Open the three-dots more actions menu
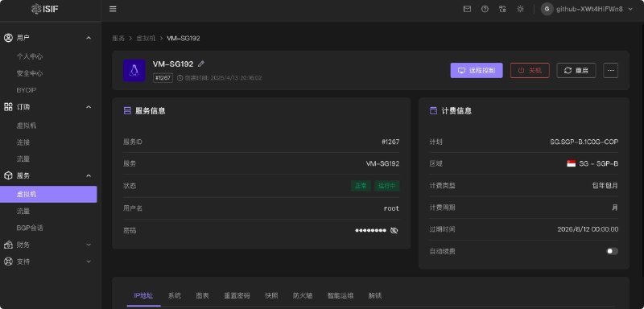 click(611, 71)
